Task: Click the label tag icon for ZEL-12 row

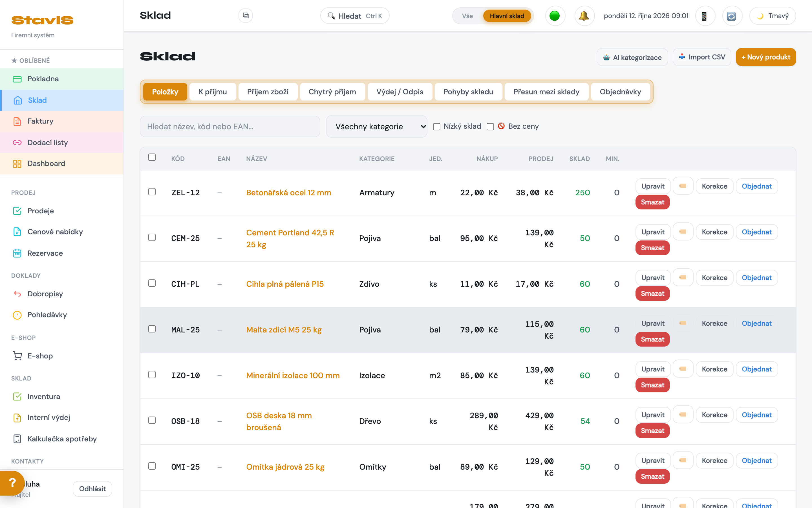Action: click(x=683, y=186)
